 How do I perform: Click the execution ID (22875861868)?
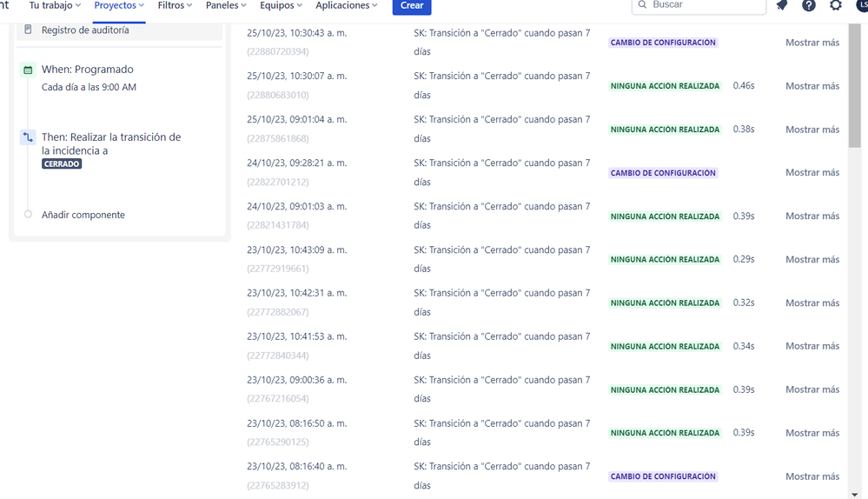point(278,138)
